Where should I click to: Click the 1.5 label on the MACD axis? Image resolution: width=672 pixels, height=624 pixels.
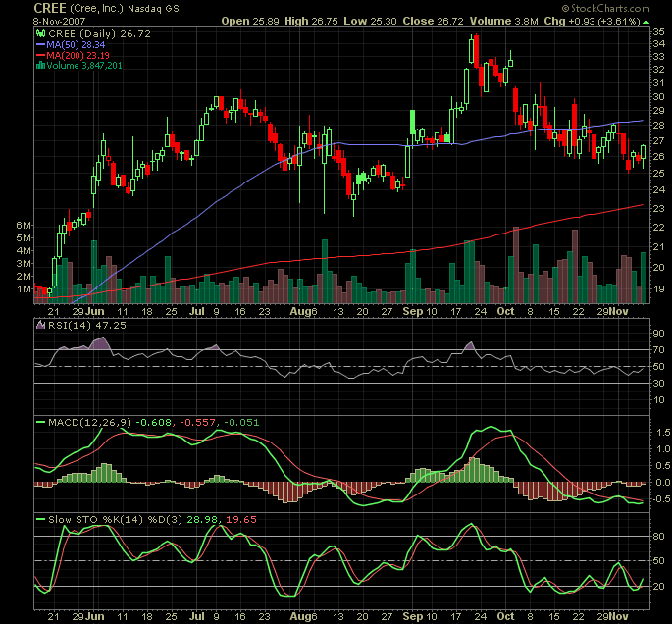coord(663,433)
